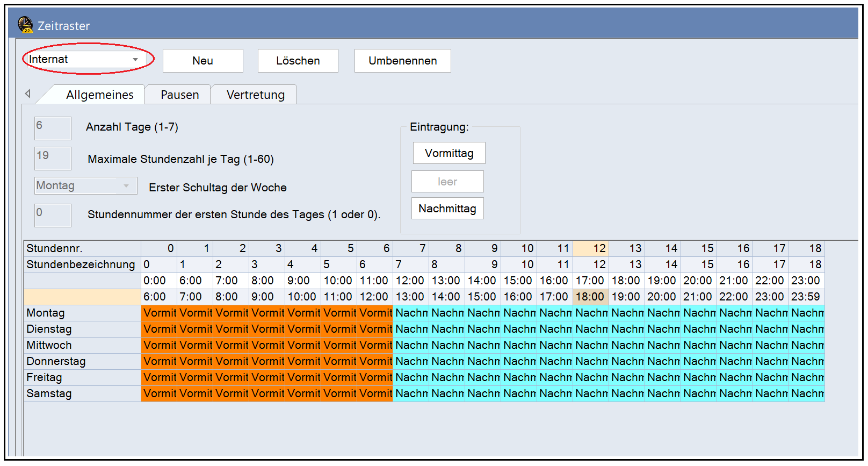
Task: Click the Anzahl Tage input field
Action: 53,128
